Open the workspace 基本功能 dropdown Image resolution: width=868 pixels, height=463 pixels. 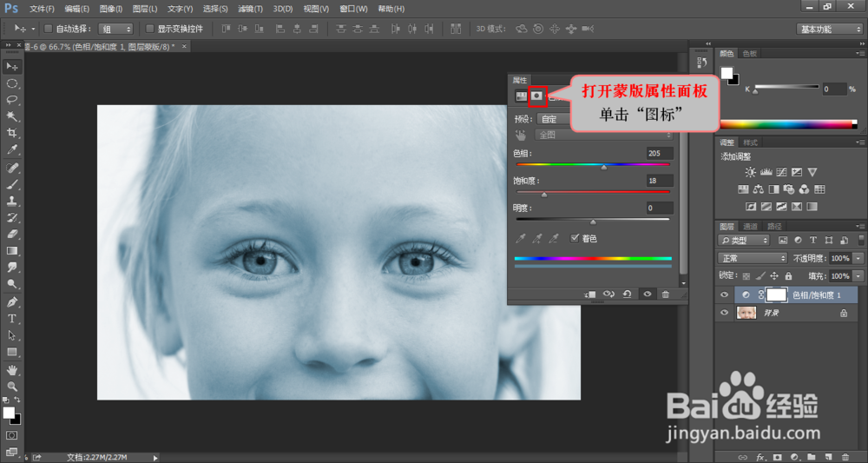click(x=829, y=29)
